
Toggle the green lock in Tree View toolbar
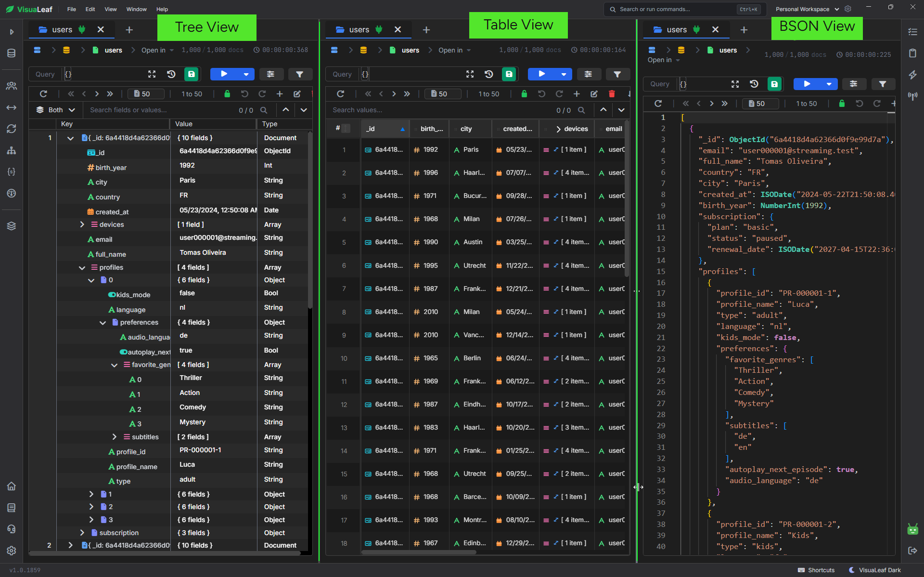click(x=227, y=94)
